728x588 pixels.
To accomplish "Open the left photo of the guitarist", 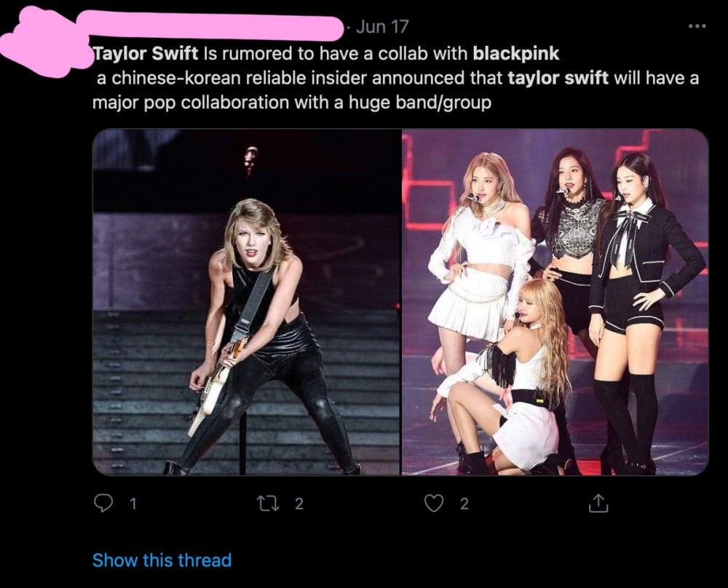I will point(246,302).
